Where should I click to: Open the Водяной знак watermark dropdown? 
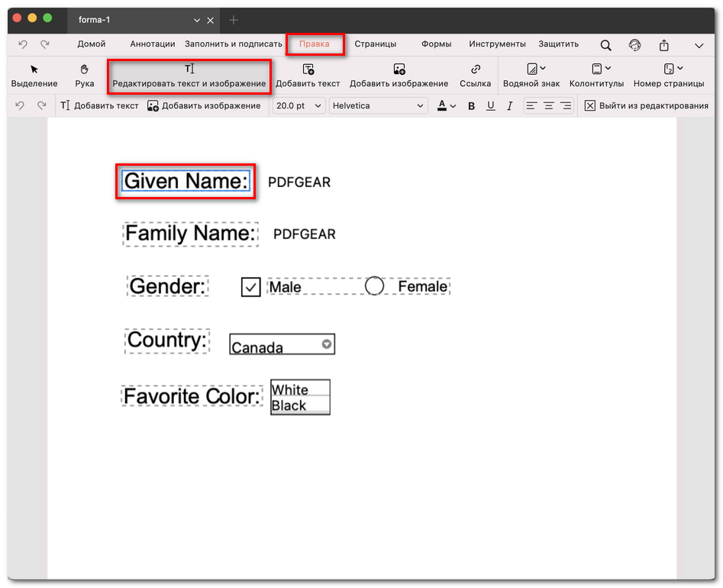(x=531, y=76)
